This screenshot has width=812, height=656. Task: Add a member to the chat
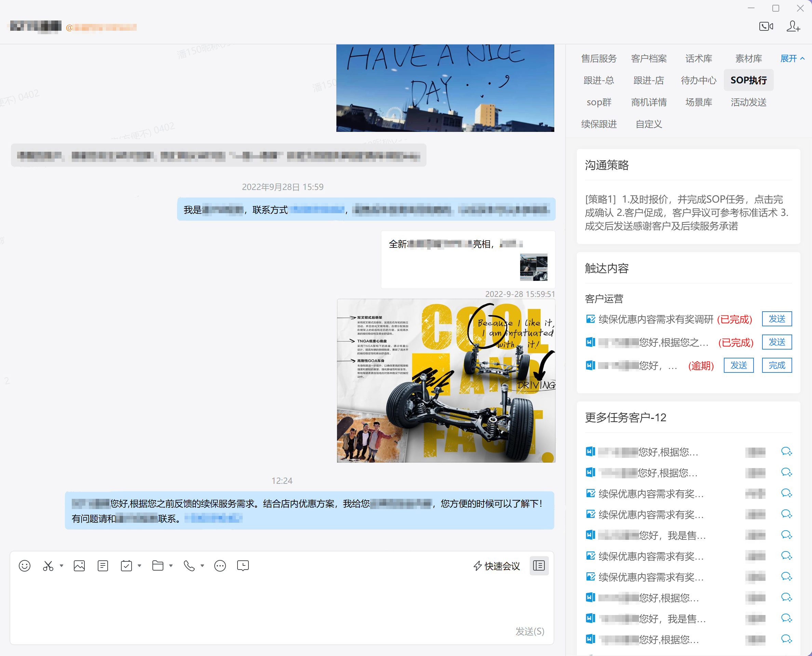[793, 26]
